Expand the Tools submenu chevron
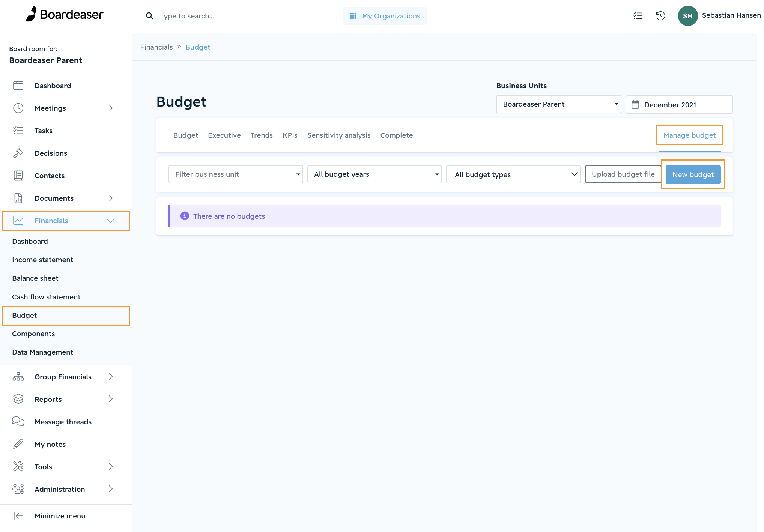Image resolution: width=764 pixels, height=532 pixels. tap(111, 467)
